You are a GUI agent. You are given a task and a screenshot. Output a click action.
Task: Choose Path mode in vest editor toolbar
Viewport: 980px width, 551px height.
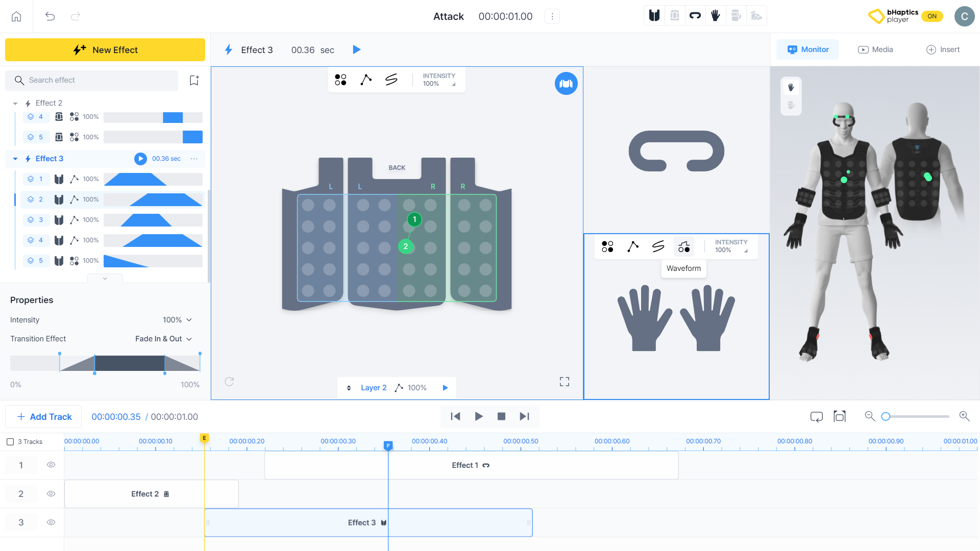pos(366,80)
